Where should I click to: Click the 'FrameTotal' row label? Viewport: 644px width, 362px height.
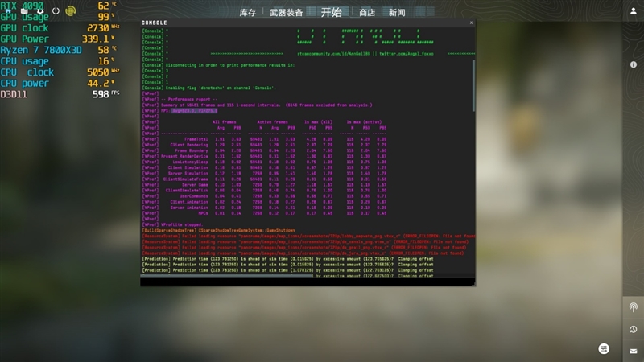tap(196, 139)
